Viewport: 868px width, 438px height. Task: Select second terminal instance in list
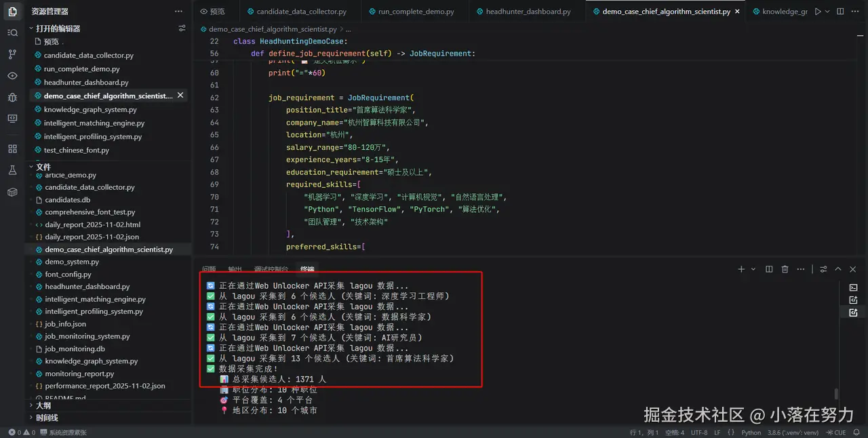853,300
